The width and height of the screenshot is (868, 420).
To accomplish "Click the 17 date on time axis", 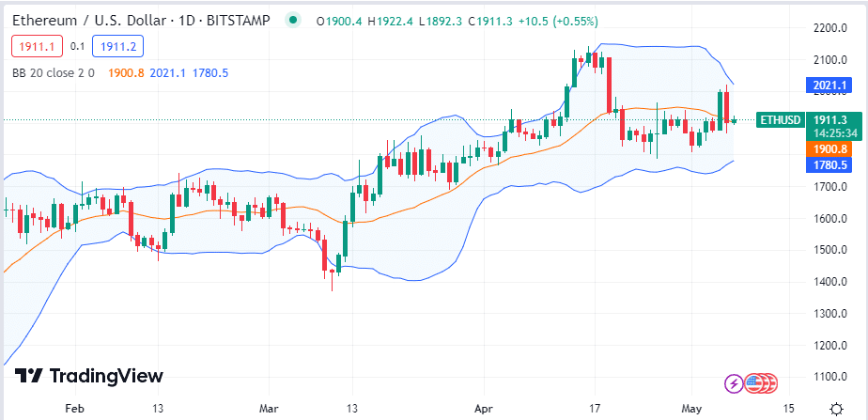I will click(595, 410).
